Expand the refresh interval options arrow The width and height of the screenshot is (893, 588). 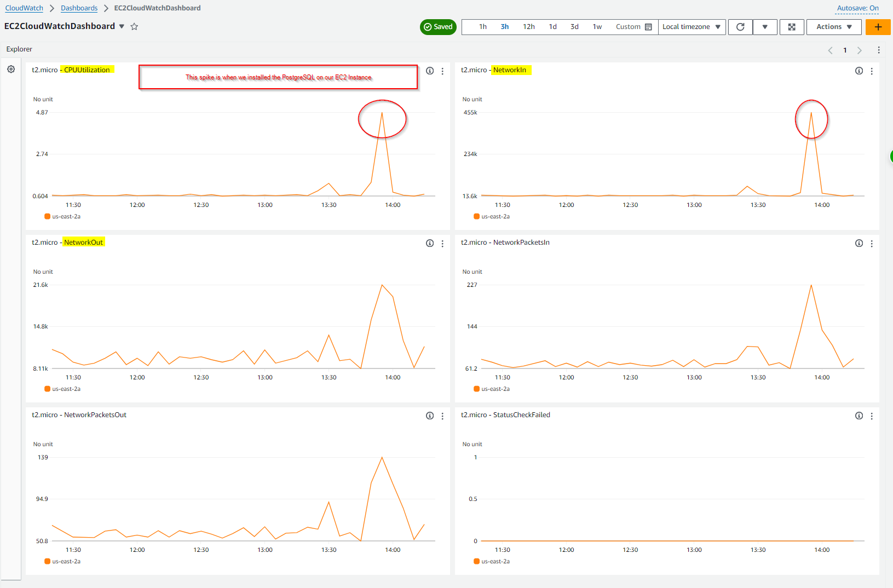pyautogui.click(x=765, y=27)
